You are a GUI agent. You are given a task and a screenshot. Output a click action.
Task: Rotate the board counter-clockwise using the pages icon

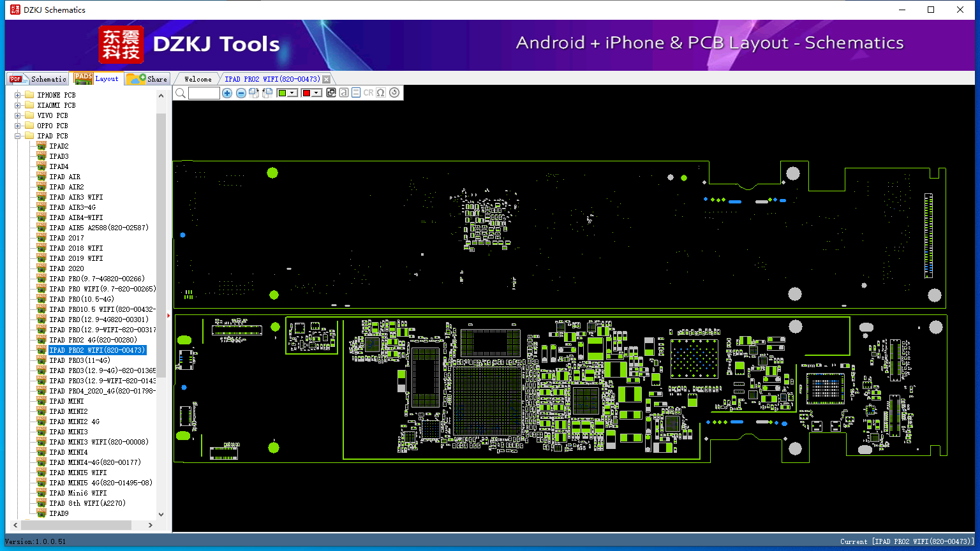[x=267, y=93]
